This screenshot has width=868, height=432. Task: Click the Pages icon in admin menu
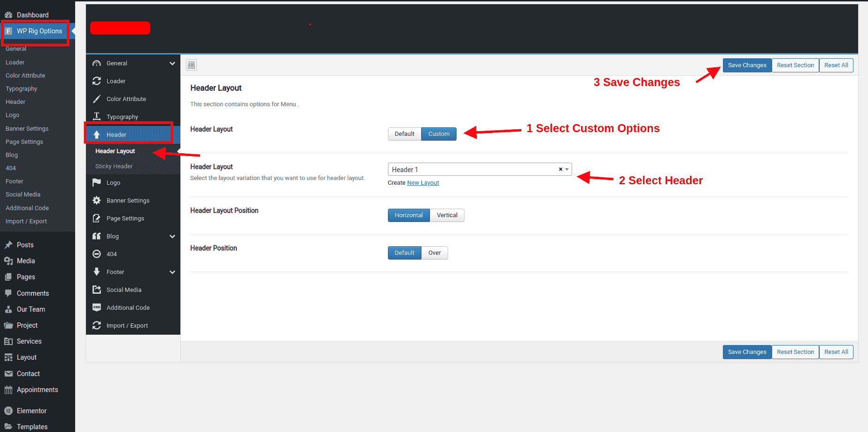coord(8,277)
